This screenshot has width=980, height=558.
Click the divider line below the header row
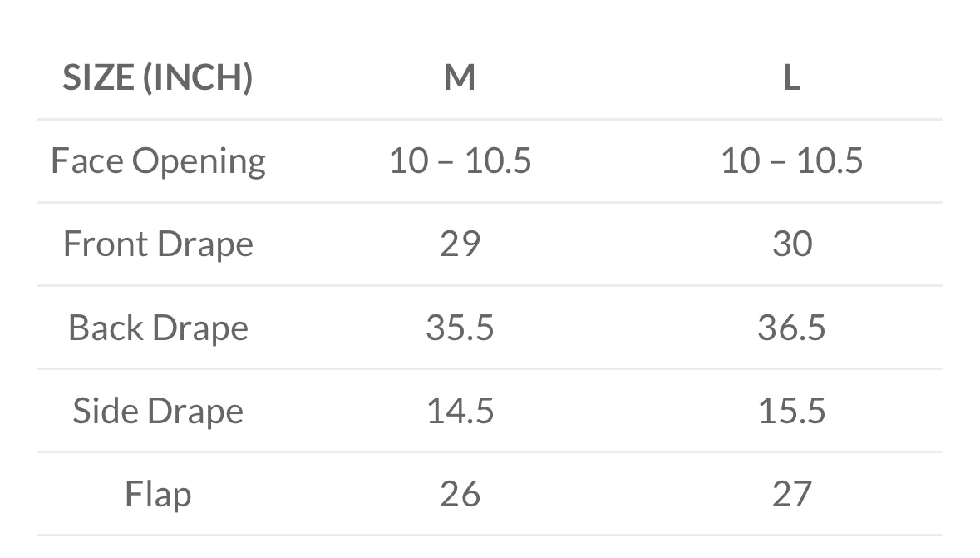tap(490, 120)
